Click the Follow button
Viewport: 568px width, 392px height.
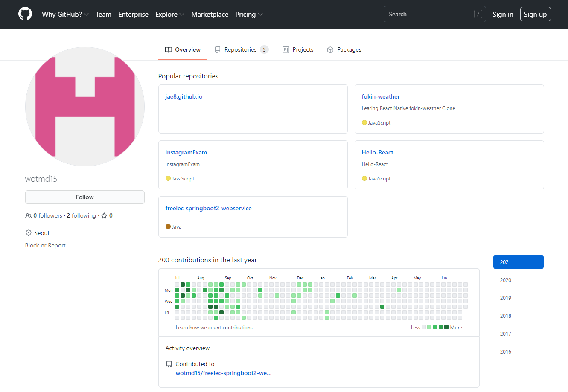tap(84, 197)
